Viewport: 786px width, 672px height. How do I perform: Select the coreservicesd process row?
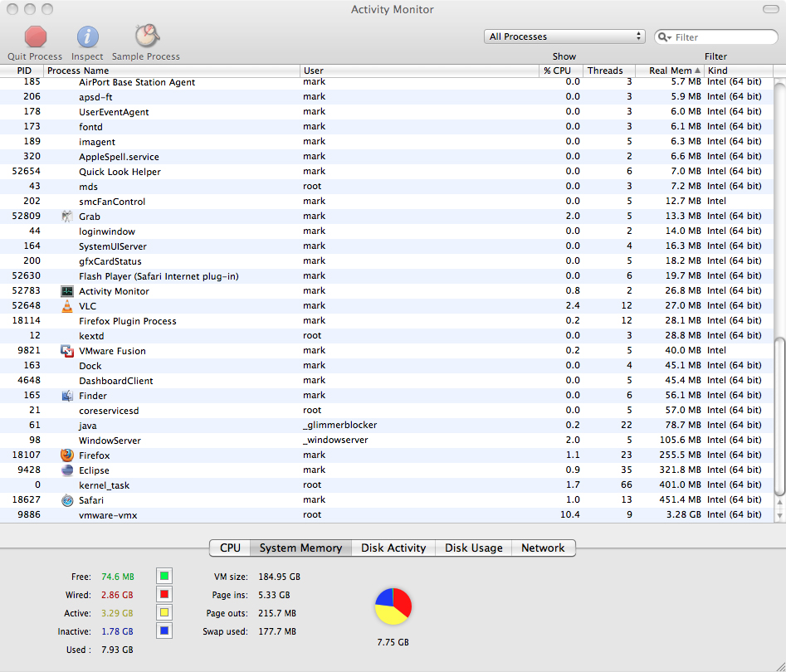pyautogui.click(x=387, y=411)
